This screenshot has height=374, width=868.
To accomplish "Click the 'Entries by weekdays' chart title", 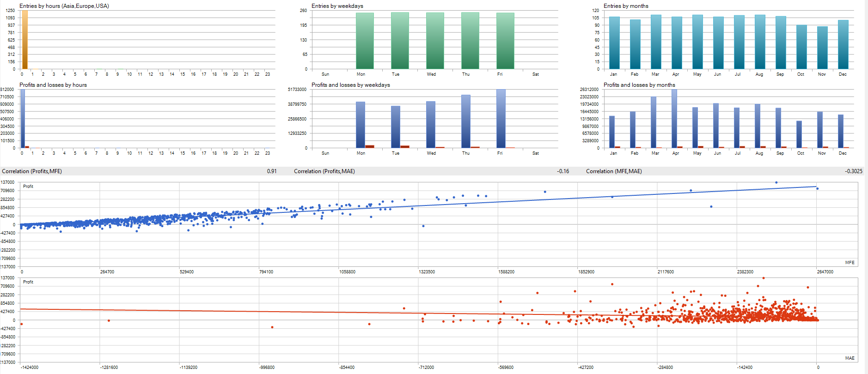I will pos(337,6).
